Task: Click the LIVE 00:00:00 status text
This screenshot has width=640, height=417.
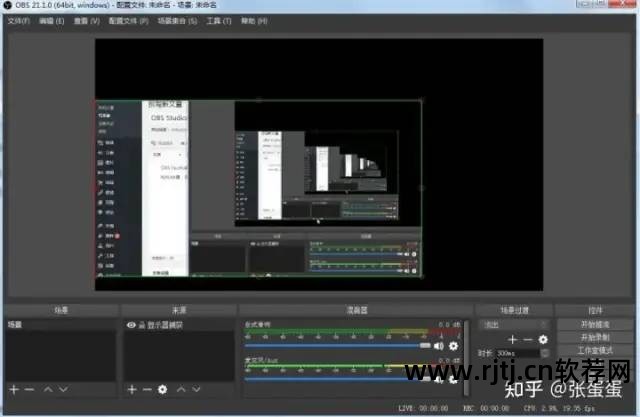Action: [x=423, y=408]
